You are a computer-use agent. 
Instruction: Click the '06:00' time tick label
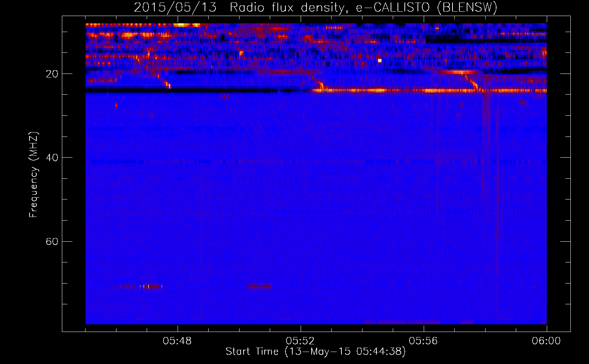tap(546, 341)
